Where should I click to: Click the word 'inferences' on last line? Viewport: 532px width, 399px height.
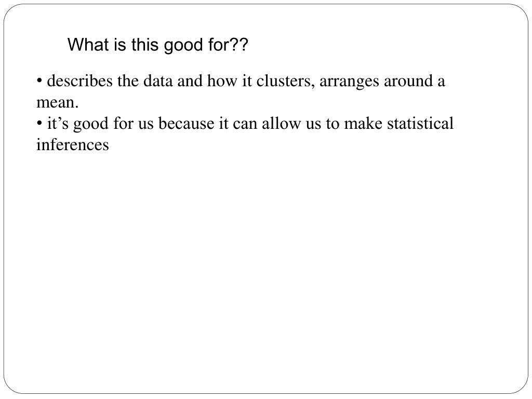pyautogui.click(x=73, y=144)
